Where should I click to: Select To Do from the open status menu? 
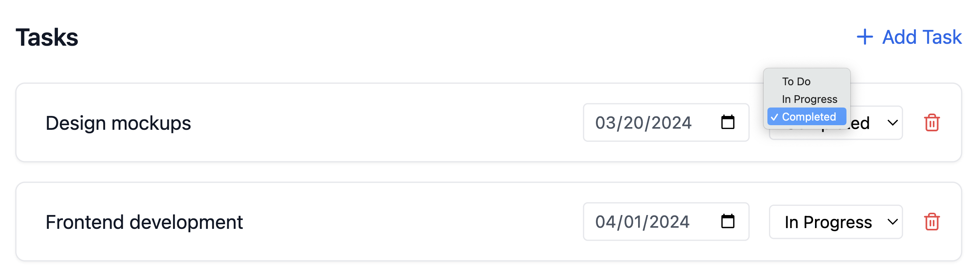(x=796, y=81)
